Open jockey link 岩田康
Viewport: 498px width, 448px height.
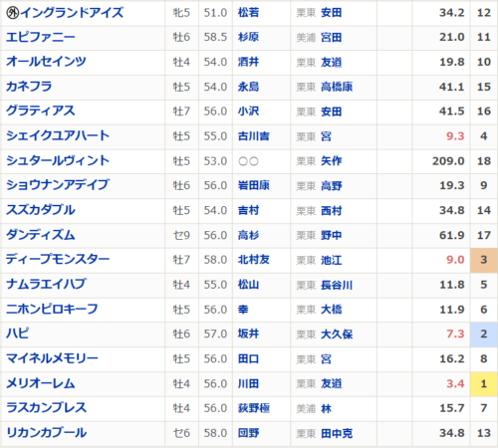[x=254, y=185]
